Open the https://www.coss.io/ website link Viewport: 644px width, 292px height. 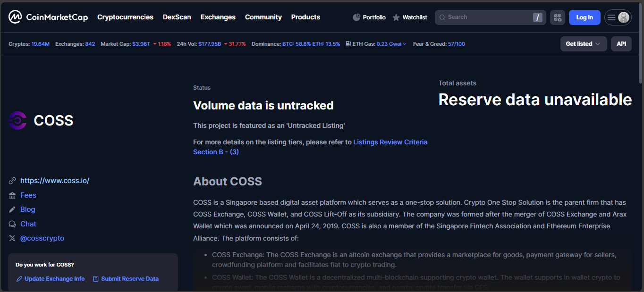(55, 181)
